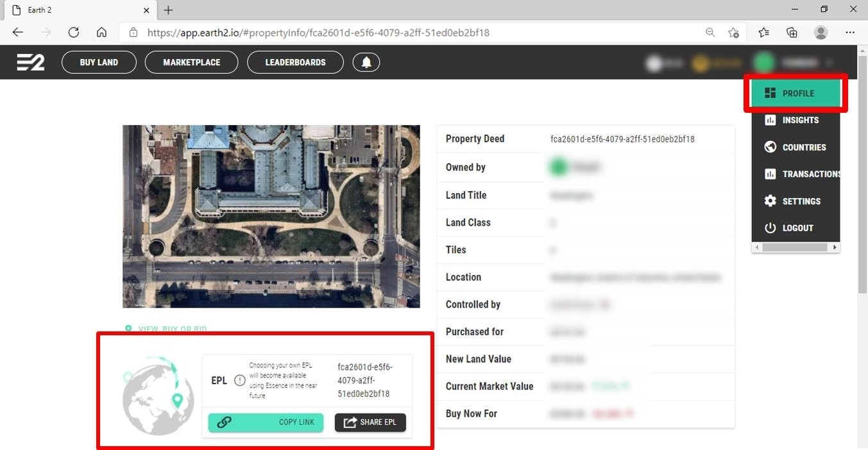
Task: Copy the EPL link
Action: [x=266, y=422]
